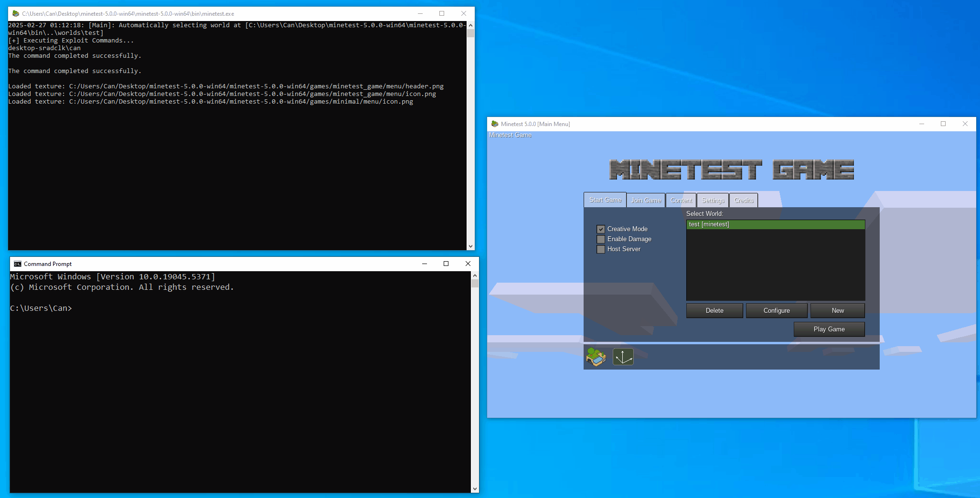This screenshot has width=980, height=498.
Task: Click the scroll up arrow in Command Prompt
Action: click(x=475, y=275)
